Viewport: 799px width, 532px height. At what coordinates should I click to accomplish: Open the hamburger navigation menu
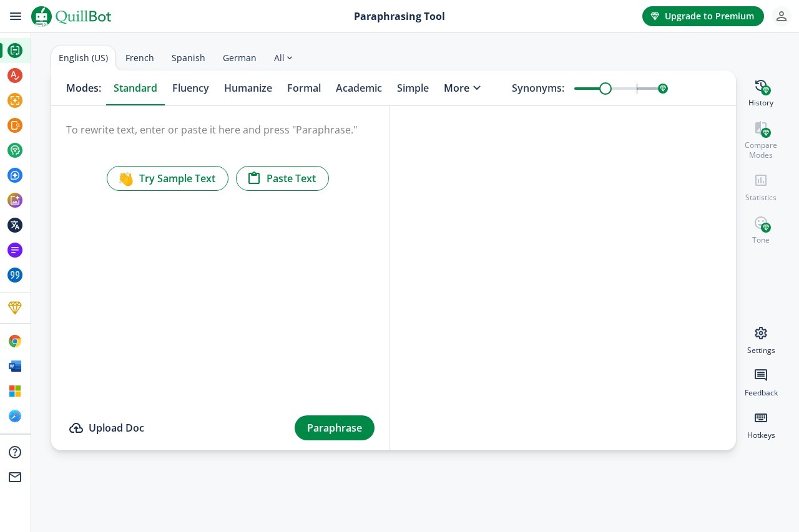[x=16, y=16]
